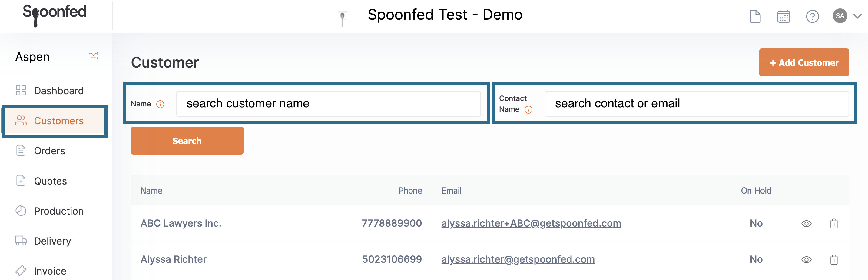The width and height of the screenshot is (868, 280).
Task: Focus the search customer name field
Action: (328, 103)
